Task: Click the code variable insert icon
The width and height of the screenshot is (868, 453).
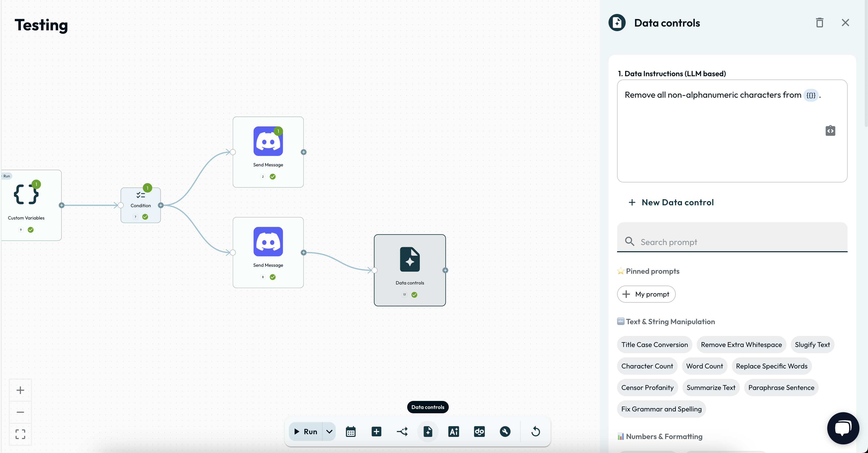Action: [830, 130]
